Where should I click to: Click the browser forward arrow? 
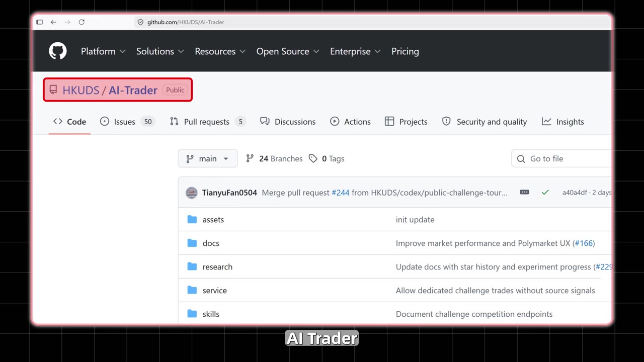67,22
